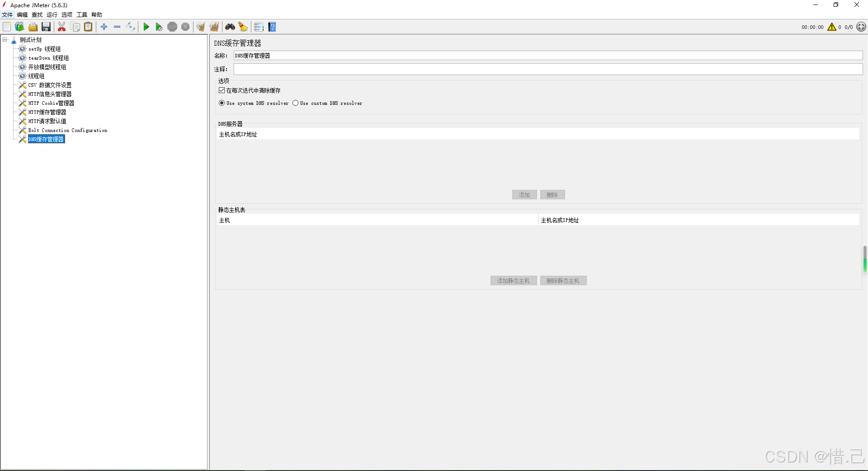
Task: Select HTTP Cookie管理器 in the tree
Action: pyautogui.click(x=51, y=103)
